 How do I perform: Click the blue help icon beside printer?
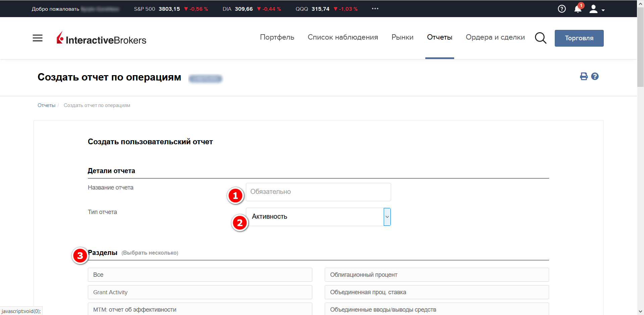tap(595, 76)
